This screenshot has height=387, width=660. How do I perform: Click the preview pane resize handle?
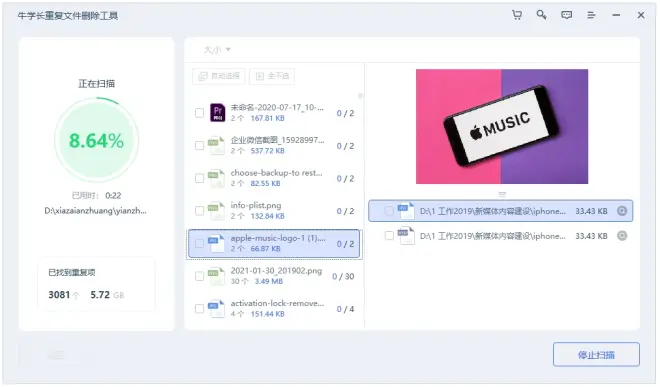coord(502,194)
